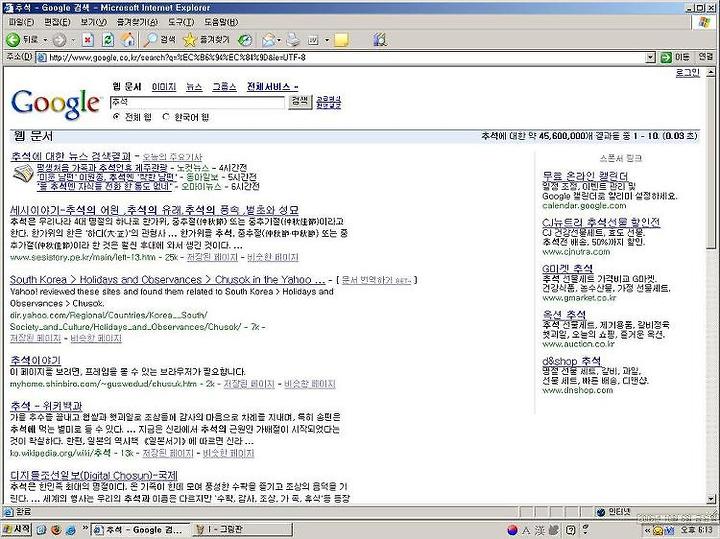This screenshot has width=720, height=539.
Task: Open the 보기(V) menu
Action: (x=93, y=22)
